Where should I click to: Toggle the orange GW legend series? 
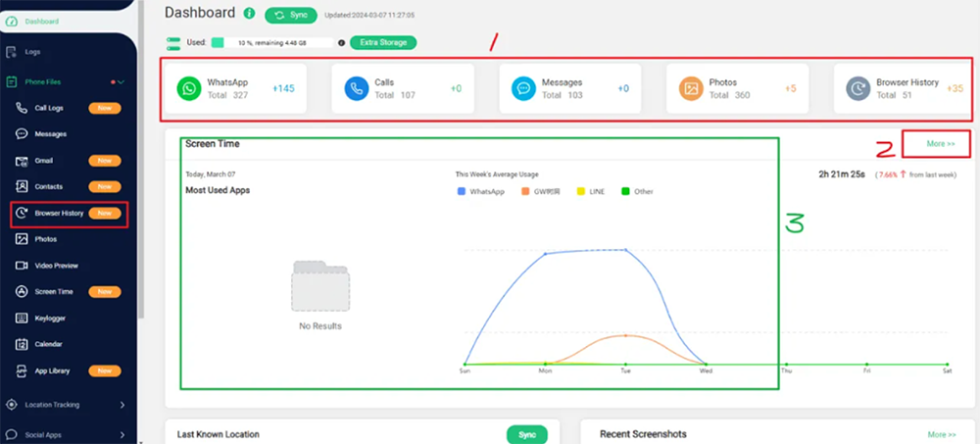point(541,191)
